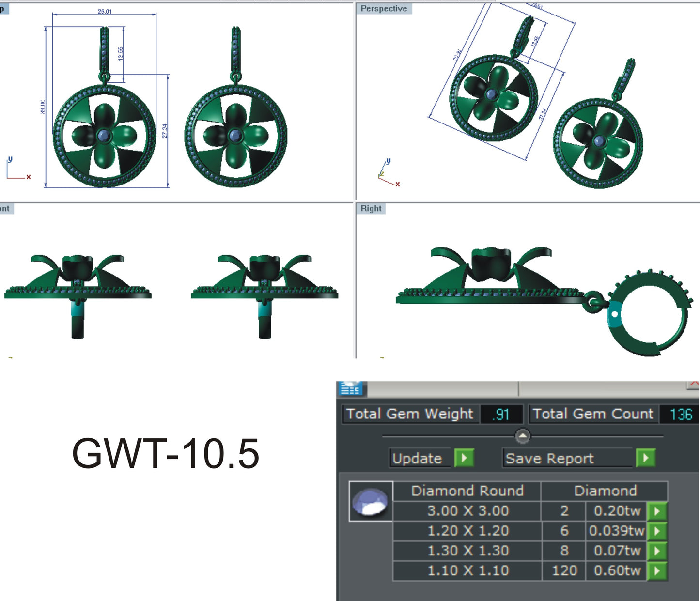This screenshot has height=601, width=700.
Task: Select the Right viewport label
Action: 371,208
